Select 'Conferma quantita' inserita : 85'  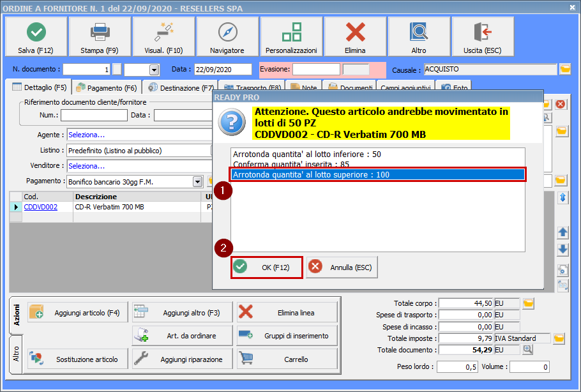[377, 164]
